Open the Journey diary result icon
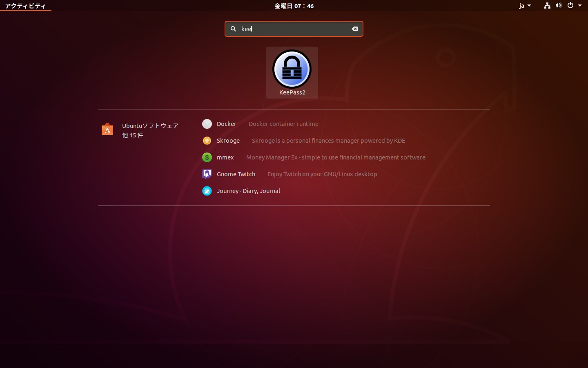This screenshot has height=368, width=588. tap(207, 191)
